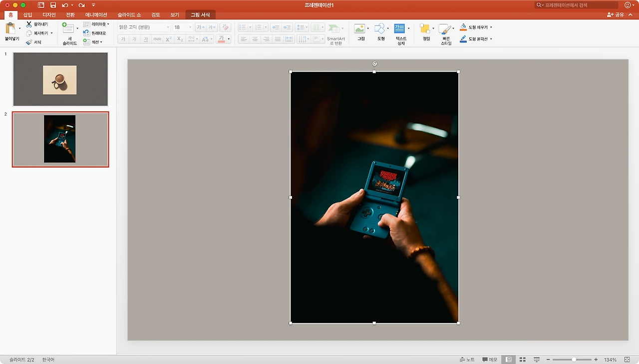The image size is (639, 364).
Task: Click the Share (공유) button
Action: pos(616,15)
